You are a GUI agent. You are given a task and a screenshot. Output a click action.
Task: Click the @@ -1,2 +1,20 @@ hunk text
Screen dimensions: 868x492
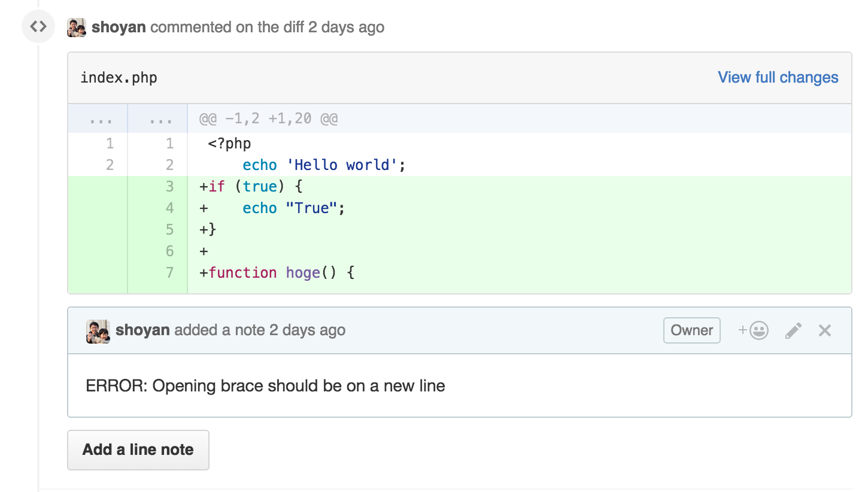click(269, 119)
